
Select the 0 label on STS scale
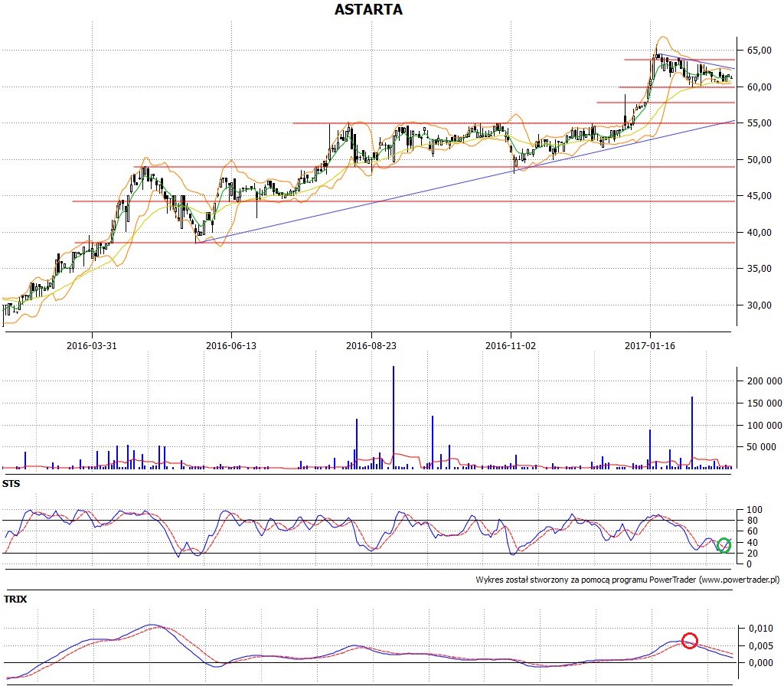pos(749,564)
